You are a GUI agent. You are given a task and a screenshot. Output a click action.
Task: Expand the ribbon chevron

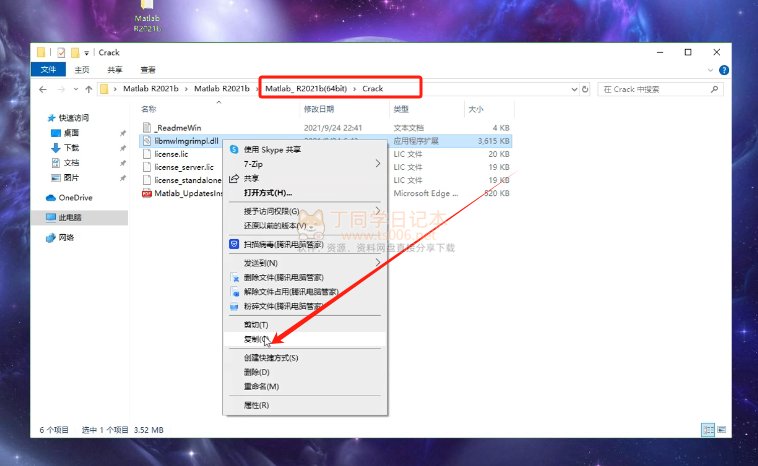click(x=710, y=70)
